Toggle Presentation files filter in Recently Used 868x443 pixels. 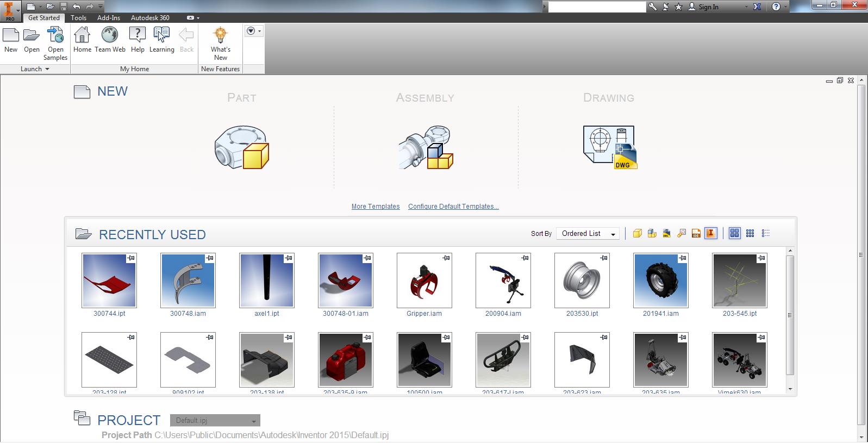point(681,233)
